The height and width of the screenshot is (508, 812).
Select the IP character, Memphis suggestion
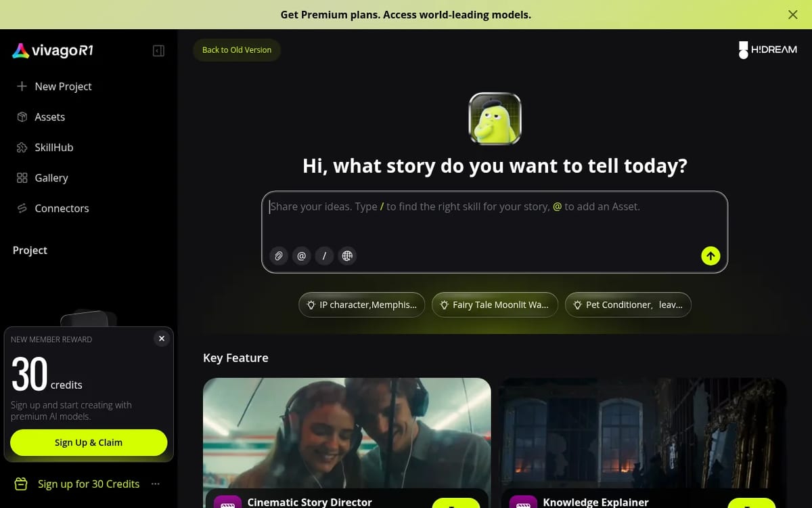(362, 305)
